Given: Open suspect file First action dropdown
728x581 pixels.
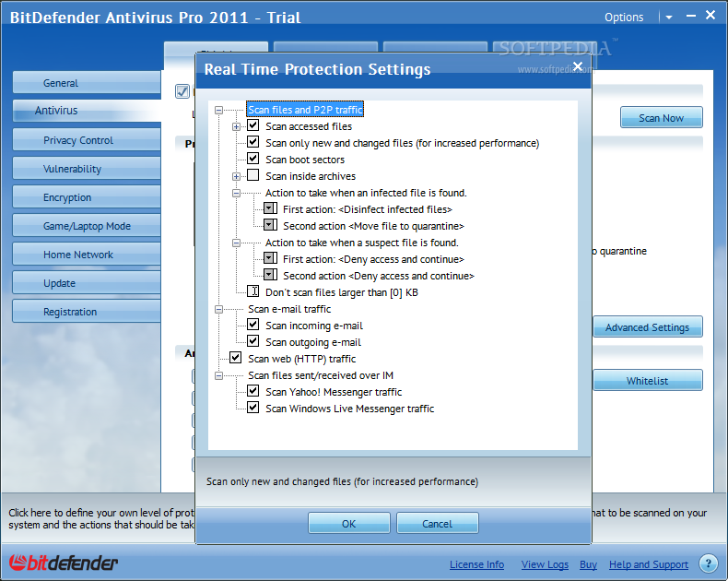Looking at the screenshot, I should click(x=270, y=258).
